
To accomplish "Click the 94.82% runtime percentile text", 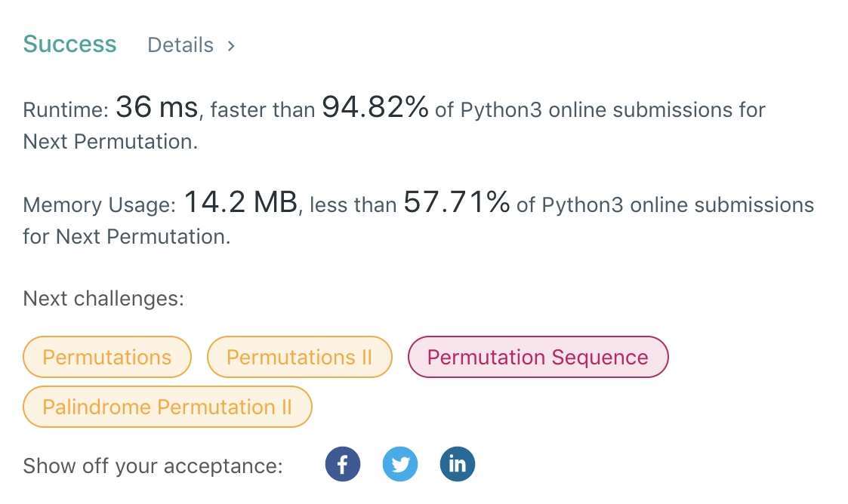I will click(375, 107).
